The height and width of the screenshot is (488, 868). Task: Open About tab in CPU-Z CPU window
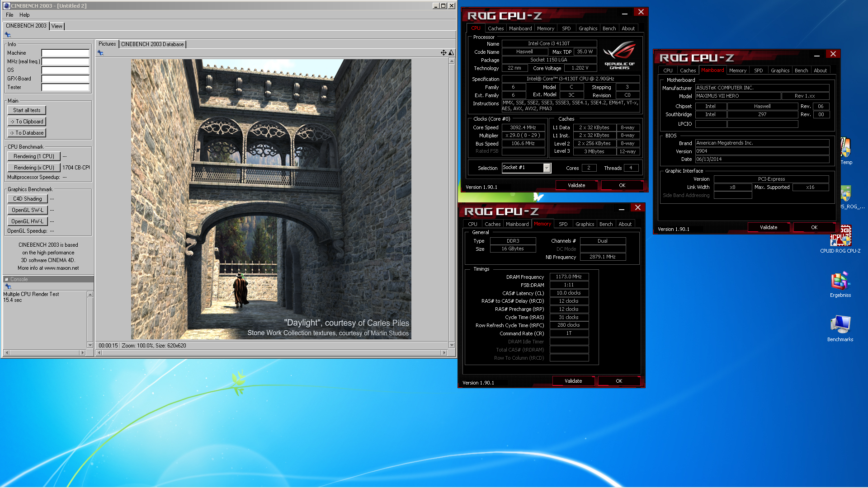click(628, 28)
